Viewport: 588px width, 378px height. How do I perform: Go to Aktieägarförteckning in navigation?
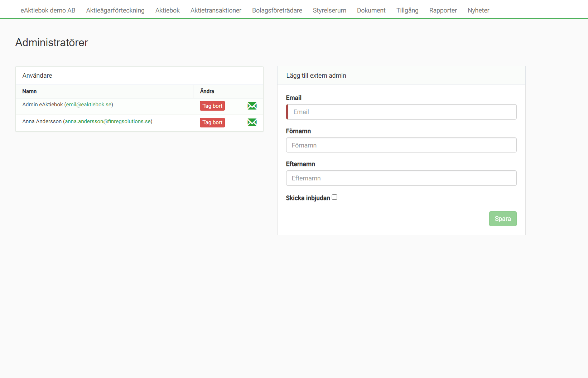(115, 10)
